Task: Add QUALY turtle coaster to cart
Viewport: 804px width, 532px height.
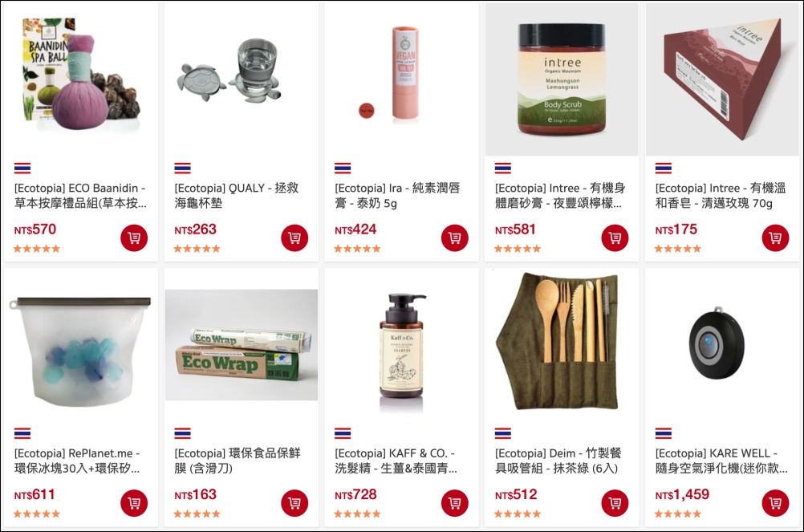Action: 294,238
